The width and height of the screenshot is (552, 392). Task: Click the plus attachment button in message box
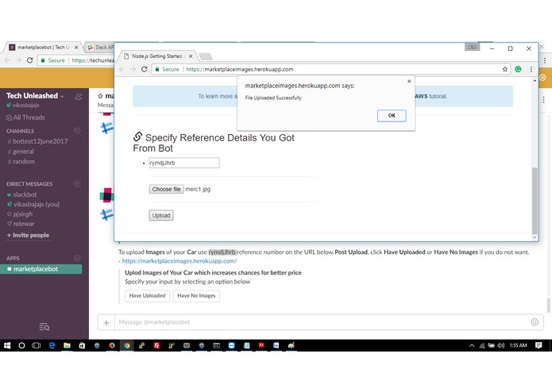click(106, 322)
